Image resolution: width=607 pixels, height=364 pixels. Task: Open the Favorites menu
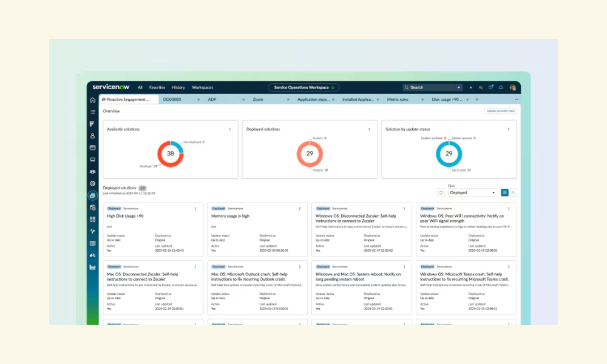pos(157,87)
